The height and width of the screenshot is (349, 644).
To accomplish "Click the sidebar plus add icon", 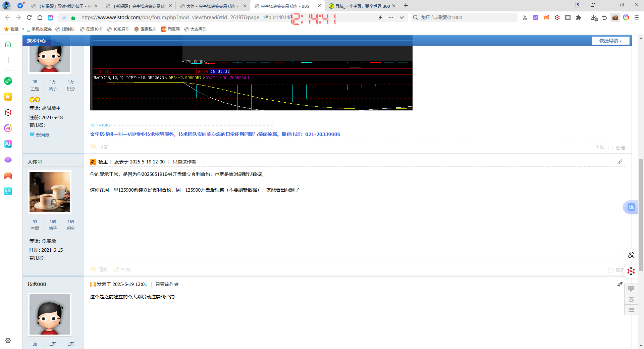I will 8,60.
